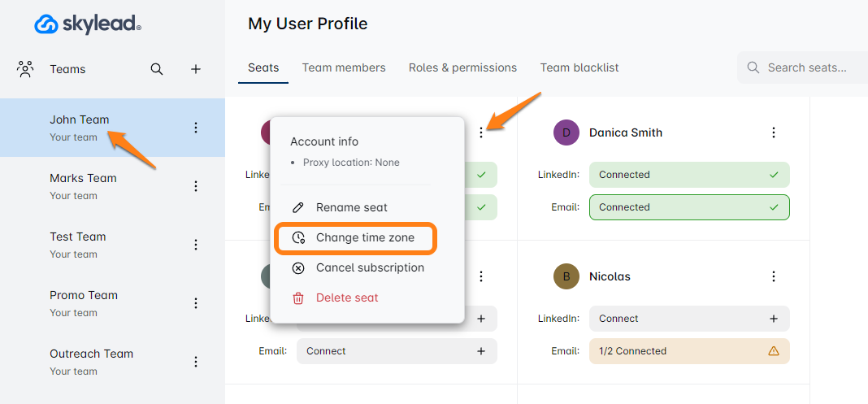Select Change time zone menu option
868x404 pixels.
[x=356, y=238]
